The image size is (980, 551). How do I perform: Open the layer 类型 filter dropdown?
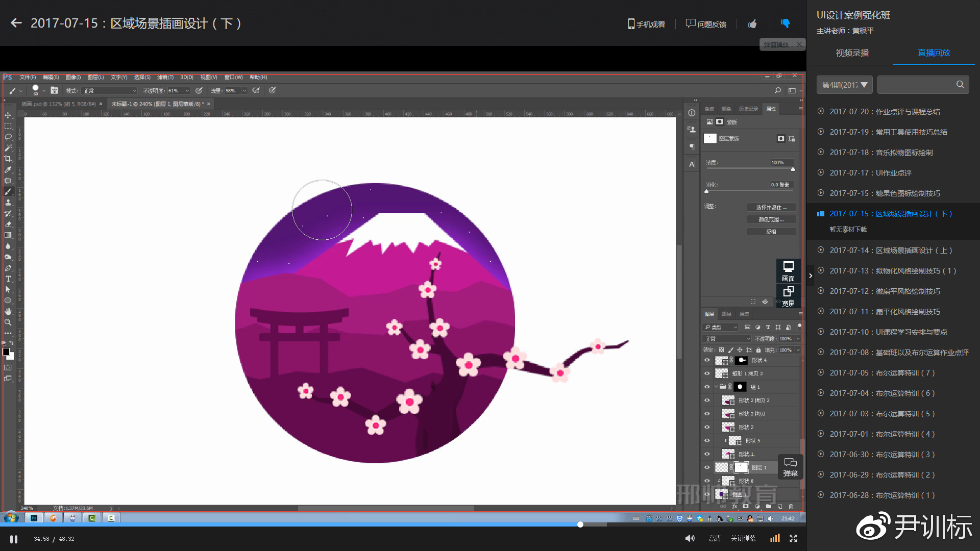[721, 327]
